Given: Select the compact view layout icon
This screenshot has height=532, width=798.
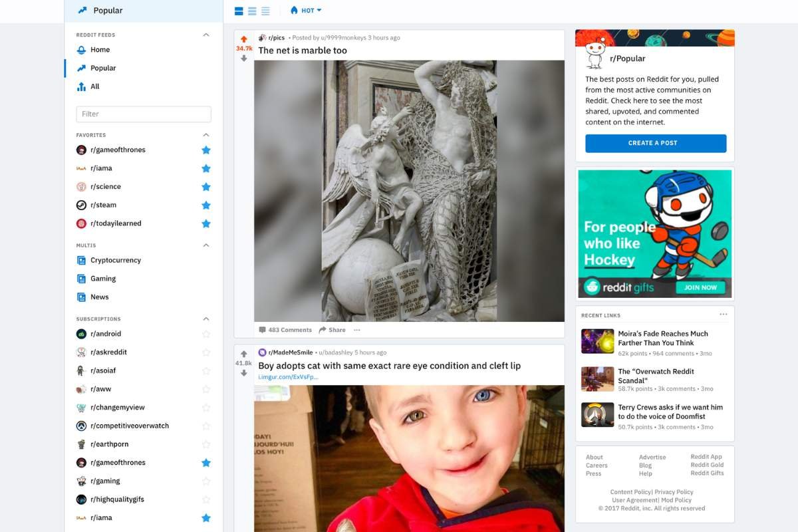Looking at the screenshot, I should click(265, 11).
